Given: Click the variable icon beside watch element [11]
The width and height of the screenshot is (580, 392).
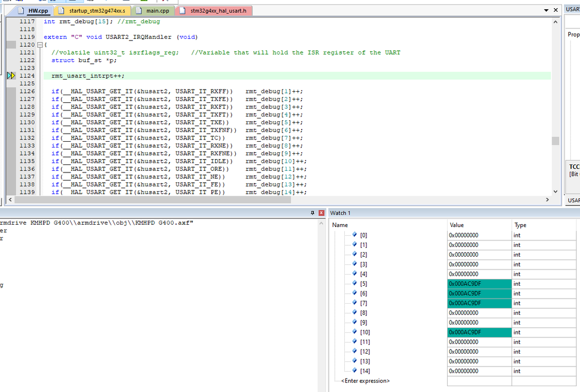Looking at the screenshot, I should tap(354, 341).
